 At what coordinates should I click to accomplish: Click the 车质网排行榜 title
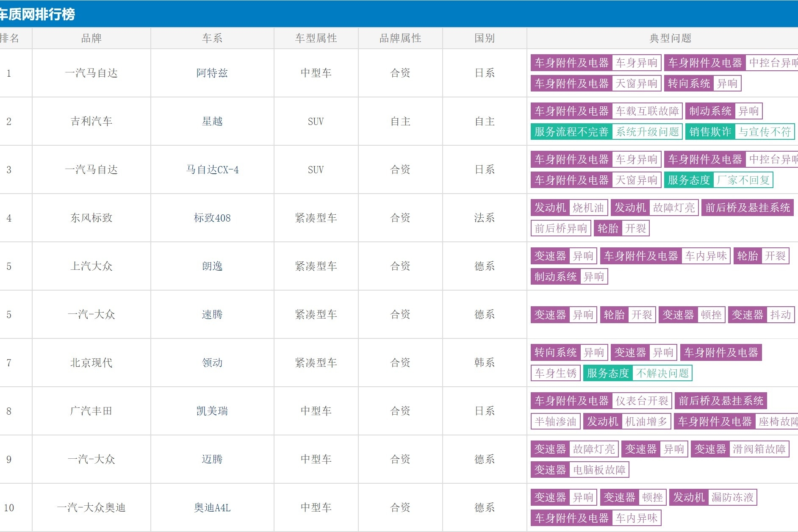click(37, 14)
